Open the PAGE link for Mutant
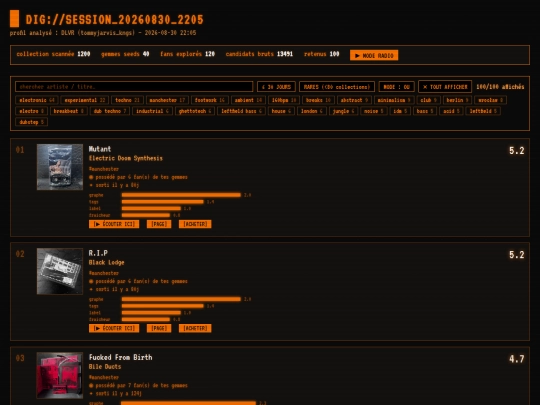Viewport: 540px width, 405px height. tap(159, 224)
